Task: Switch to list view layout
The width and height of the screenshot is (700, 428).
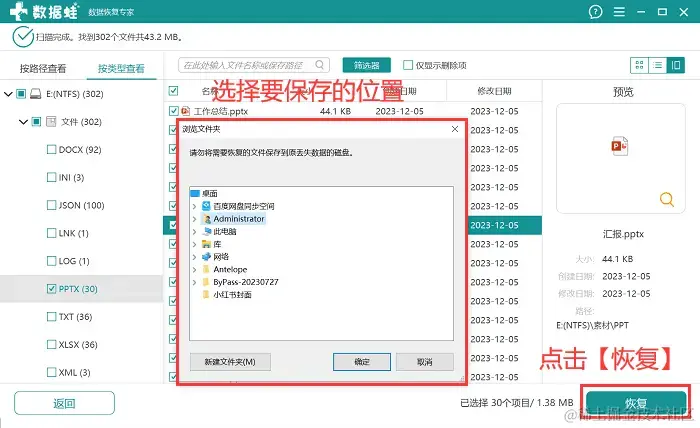Action: pyautogui.click(x=658, y=65)
